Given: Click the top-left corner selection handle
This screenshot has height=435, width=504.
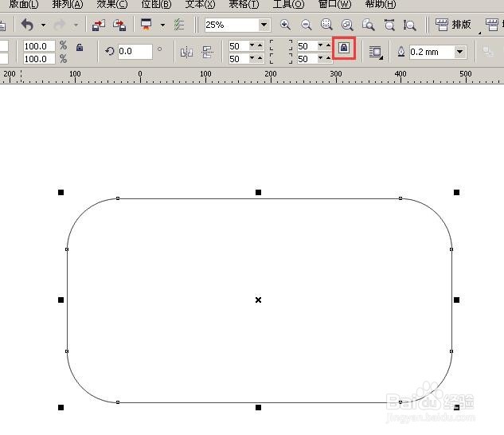Looking at the screenshot, I should pyautogui.click(x=61, y=193).
